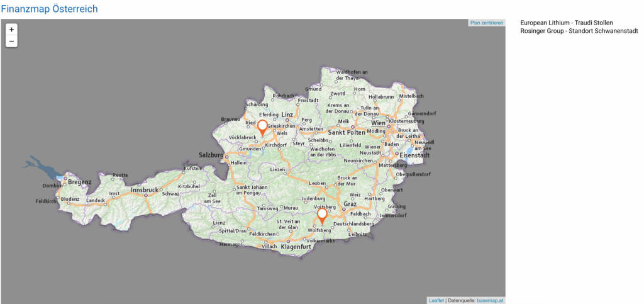Select the orange map marker near Vöcklabruck
This screenshot has width=644, height=304.
(x=262, y=127)
